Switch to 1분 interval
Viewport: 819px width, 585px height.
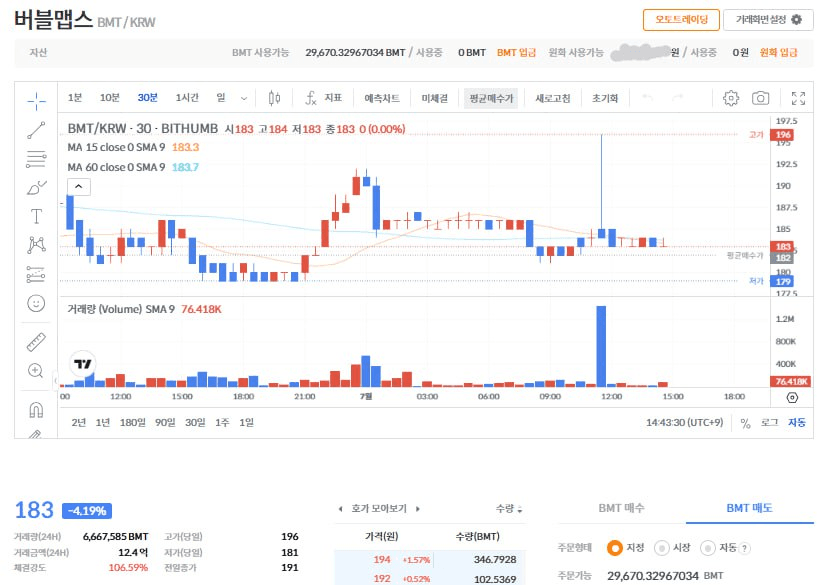point(75,98)
